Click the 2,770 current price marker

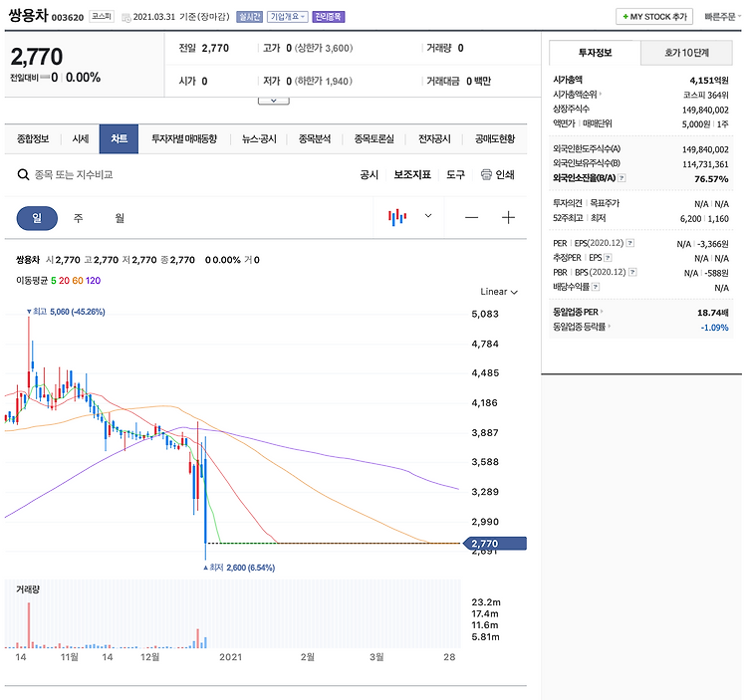495,544
